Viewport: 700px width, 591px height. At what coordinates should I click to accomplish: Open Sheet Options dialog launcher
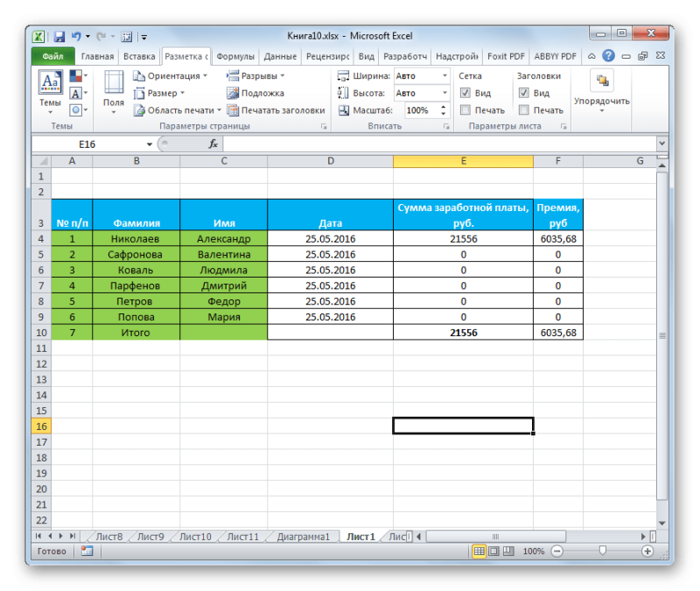pos(563,127)
